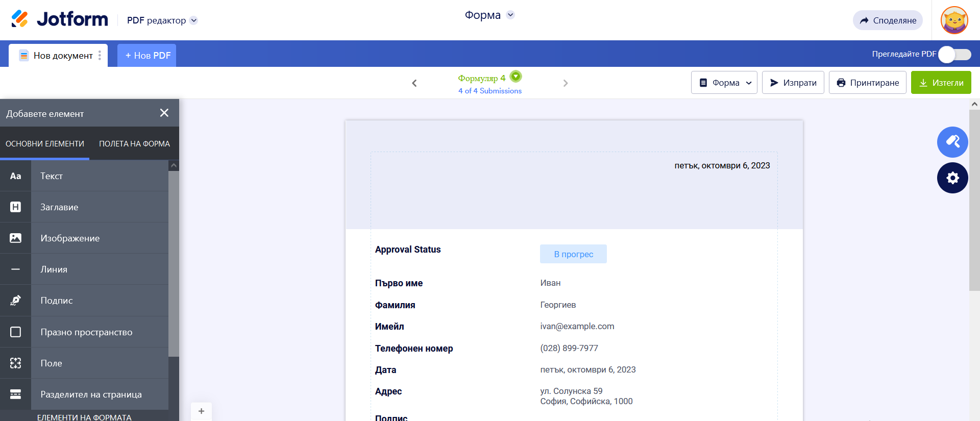This screenshot has width=980, height=421.
Task: Click the Image element icon
Action: [x=15, y=238]
